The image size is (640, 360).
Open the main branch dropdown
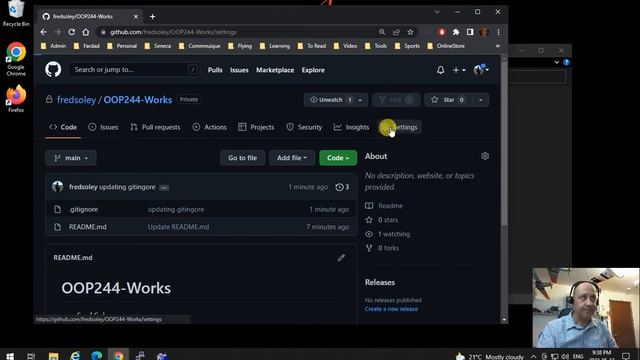tap(71, 158)
